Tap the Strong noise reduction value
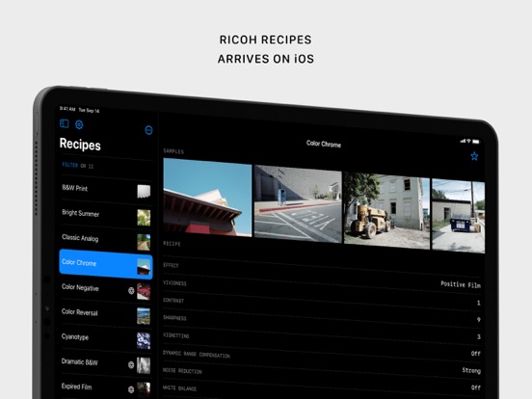 click(471, 370)
